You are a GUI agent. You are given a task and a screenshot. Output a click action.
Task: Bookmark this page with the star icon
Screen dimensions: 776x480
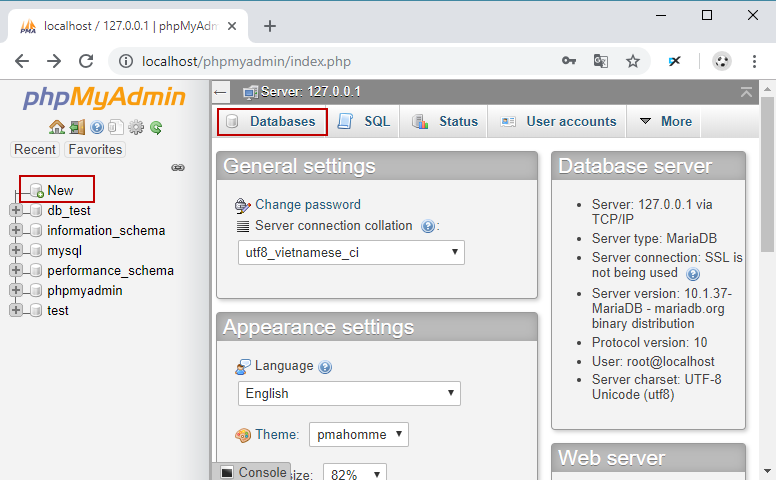633,61
